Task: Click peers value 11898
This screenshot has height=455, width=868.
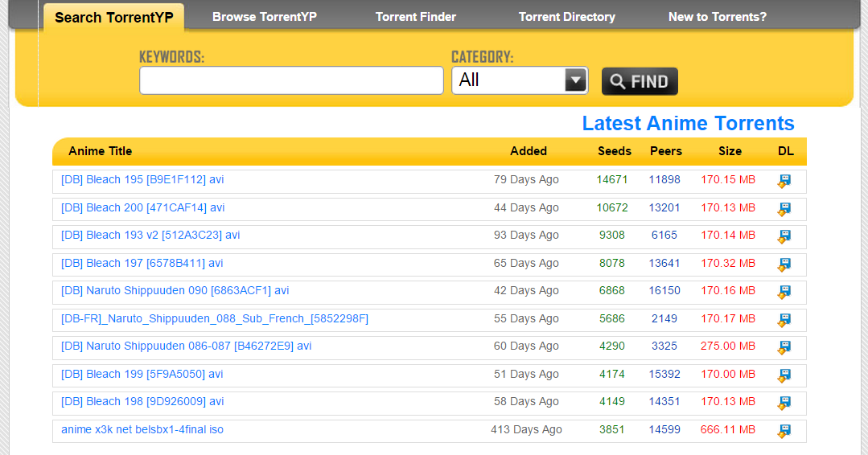Action: 664,180
